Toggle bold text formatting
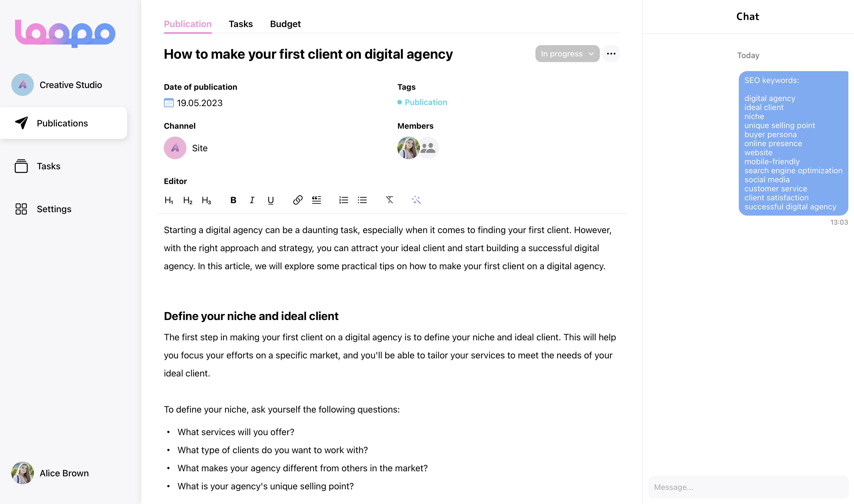854x504 pixels. pos(233,200)
